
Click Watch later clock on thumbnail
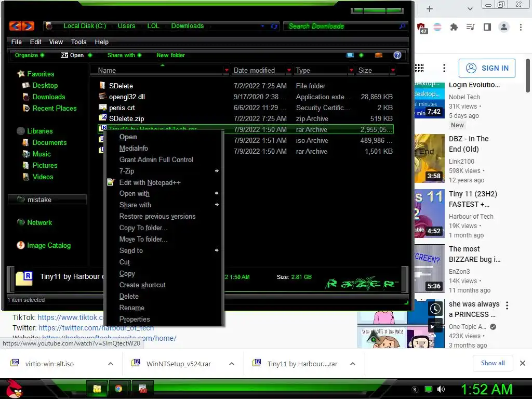pos(435,309)
